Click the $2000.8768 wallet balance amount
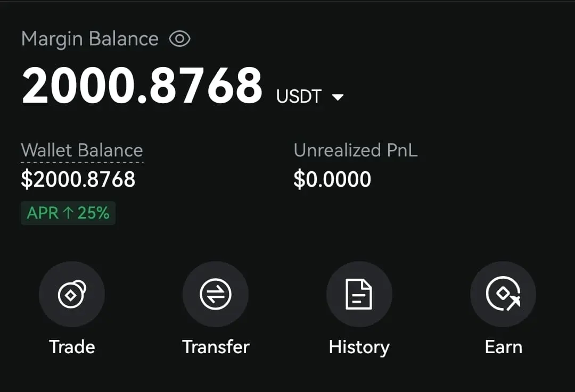Screen dimensions: 575x392 pyautogui.click(x=78, y=180)
